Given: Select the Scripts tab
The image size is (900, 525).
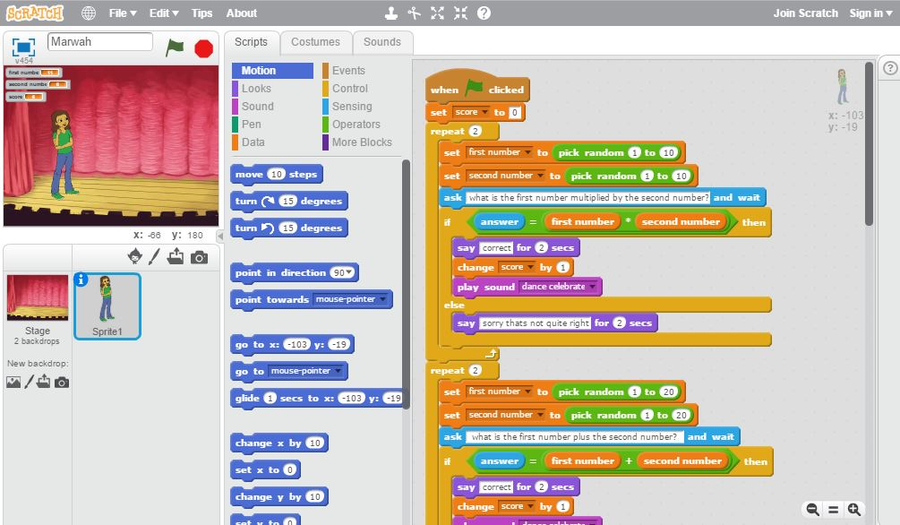Looking at the screenshot, I should (x=251, y=42).
